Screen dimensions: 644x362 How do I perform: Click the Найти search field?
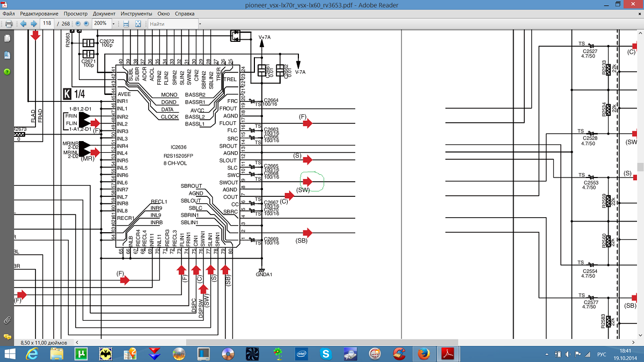172,24
